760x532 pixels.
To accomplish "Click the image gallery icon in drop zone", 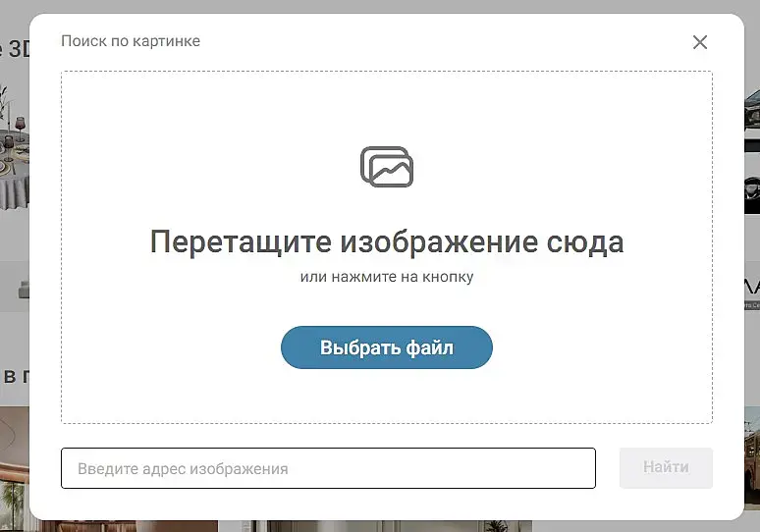I will (x=387, y=167).
